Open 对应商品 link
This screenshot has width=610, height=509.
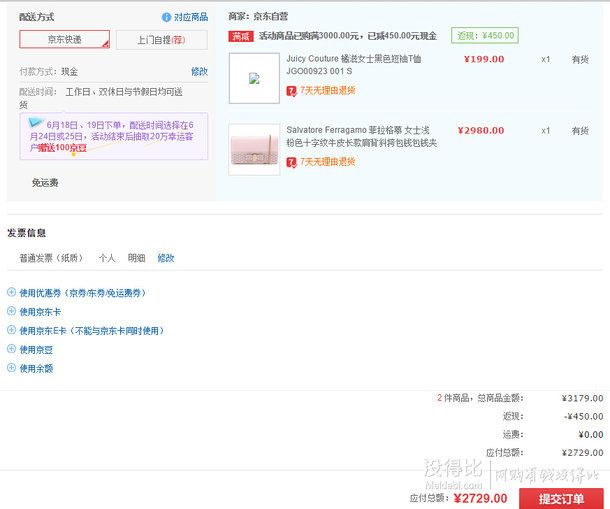[x=191, y=17]
